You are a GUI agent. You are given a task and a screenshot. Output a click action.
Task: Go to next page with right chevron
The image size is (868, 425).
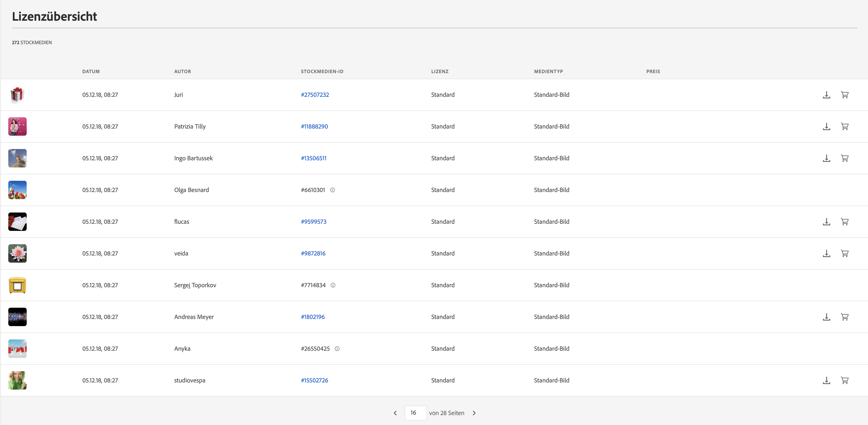tap(474, 413)
